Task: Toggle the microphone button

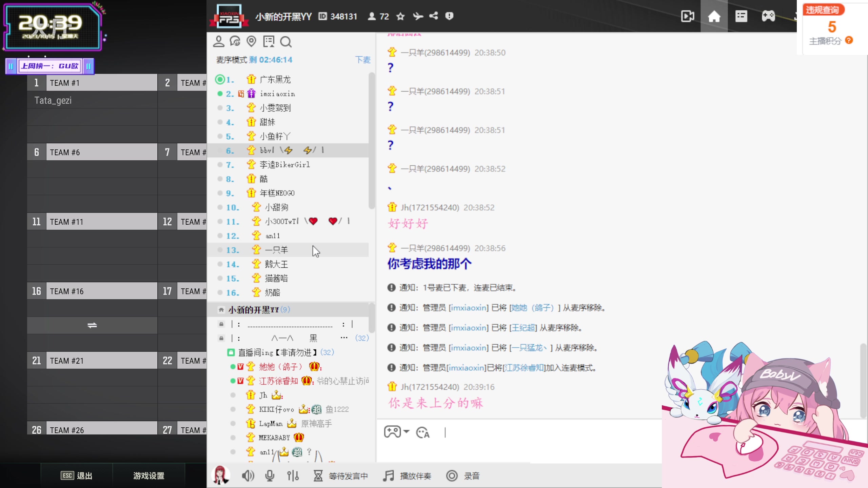Action: pyautogui.click(x=270, y=476)
